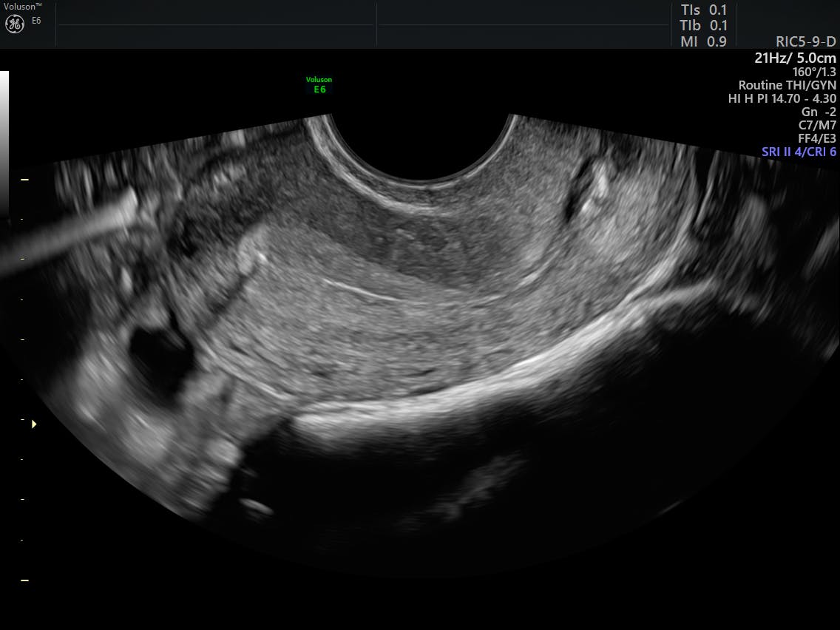
Task: Click the green Voluson E6 watermark
Action: click(319, 84)
